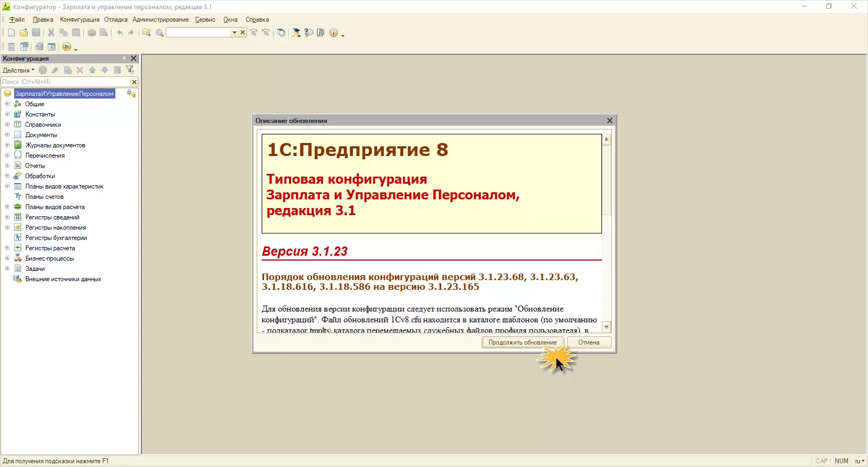Click the Paste clipboard toolbar icon
868x467 pixels.
[x=76, y=33]
